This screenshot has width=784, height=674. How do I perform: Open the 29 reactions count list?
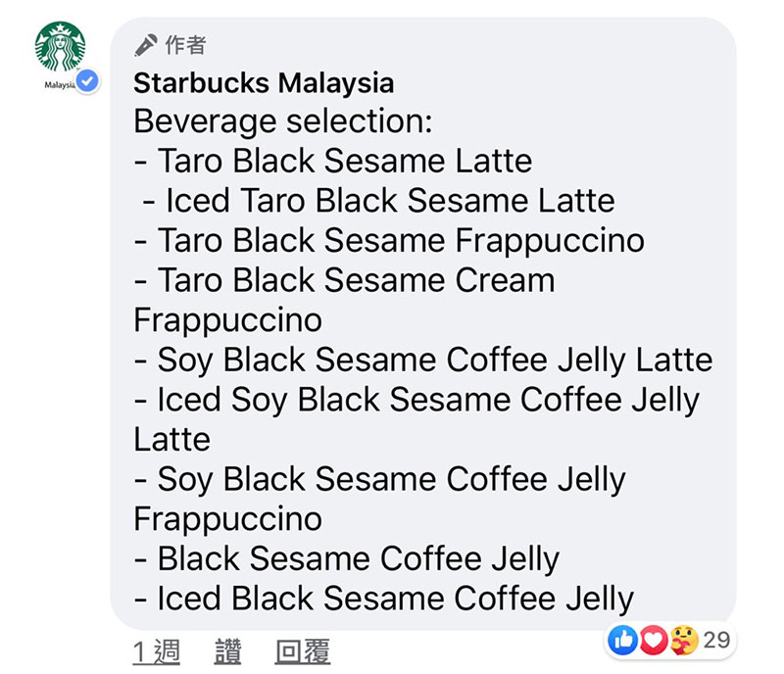coord(716,640)
